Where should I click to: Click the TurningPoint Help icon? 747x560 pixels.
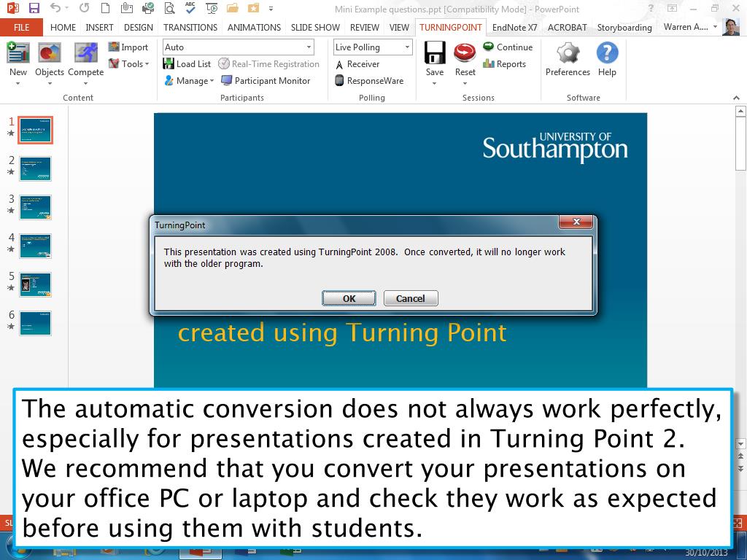point(607,52)
